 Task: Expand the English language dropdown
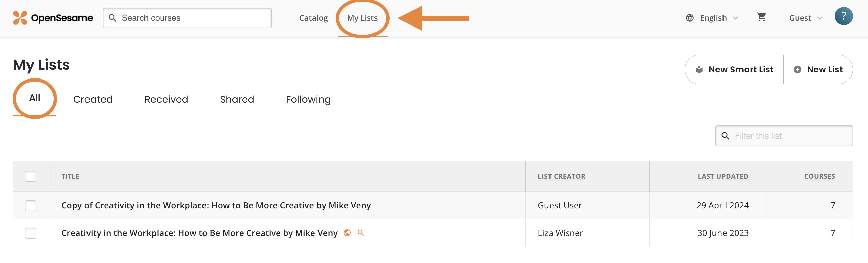[718, 18]
